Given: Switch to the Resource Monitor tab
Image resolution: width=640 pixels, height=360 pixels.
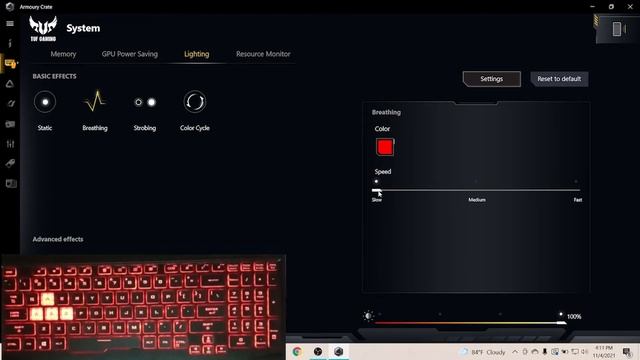Looking at the screenshot, I should (x=263, y=54).
